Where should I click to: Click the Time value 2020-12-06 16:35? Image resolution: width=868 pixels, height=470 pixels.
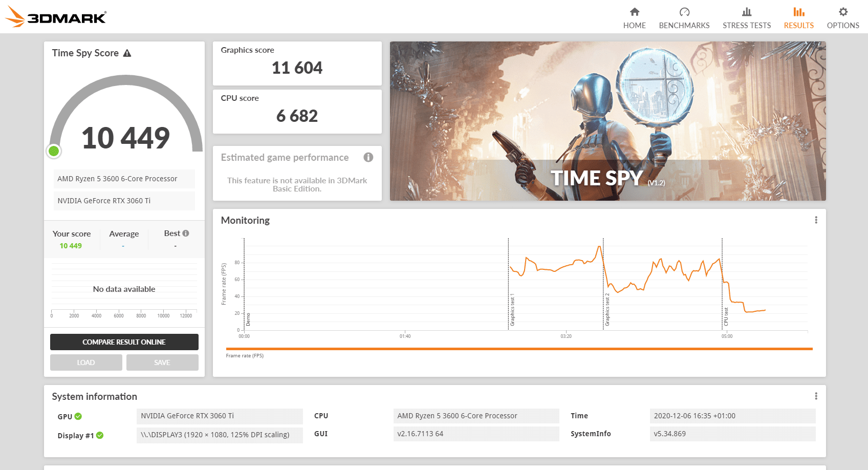pyautogui.click(x=732, y=416)
